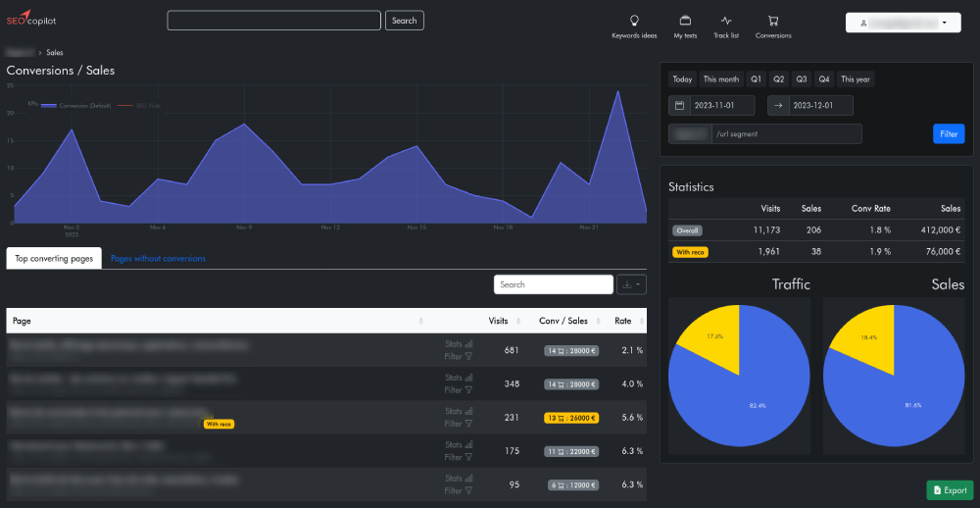Click the start date calendar icon
Image resolution: width=980 pixels, height=508 pixels.
click(x=678, y=105)
